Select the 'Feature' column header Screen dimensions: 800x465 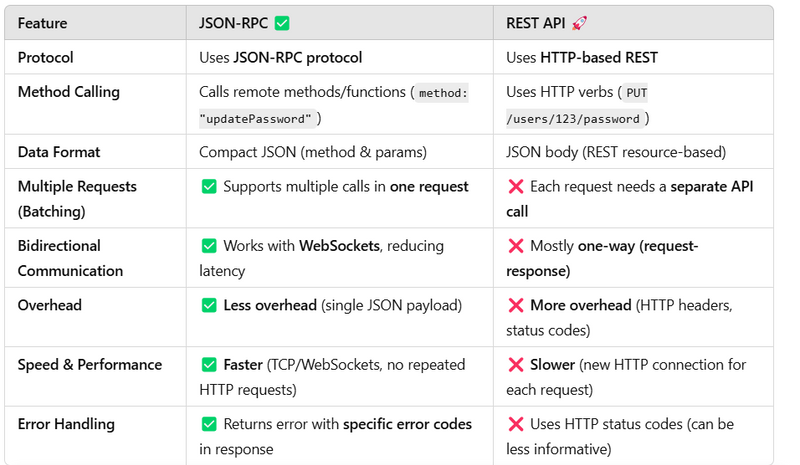pyautogui.click(x=42, y=23)
